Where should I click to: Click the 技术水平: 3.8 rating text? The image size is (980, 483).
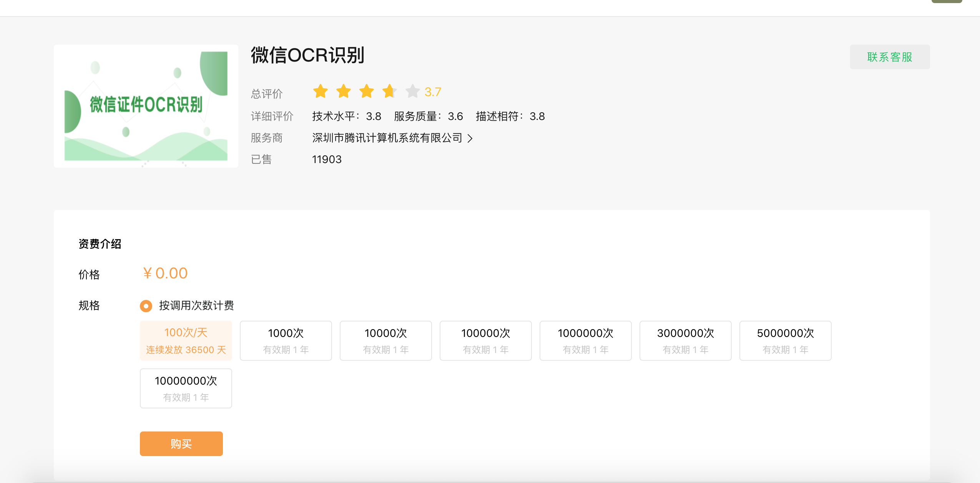(x=347, y=116)
